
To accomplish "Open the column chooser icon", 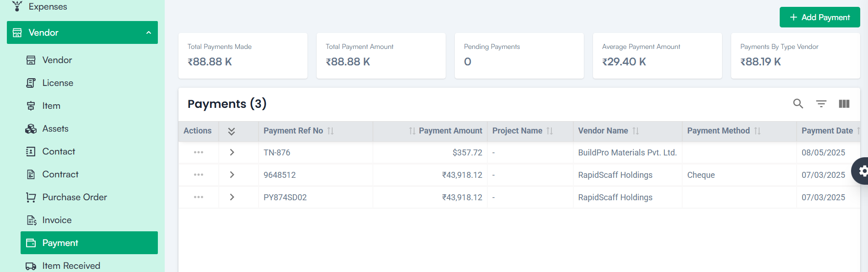I will point(844,104).
